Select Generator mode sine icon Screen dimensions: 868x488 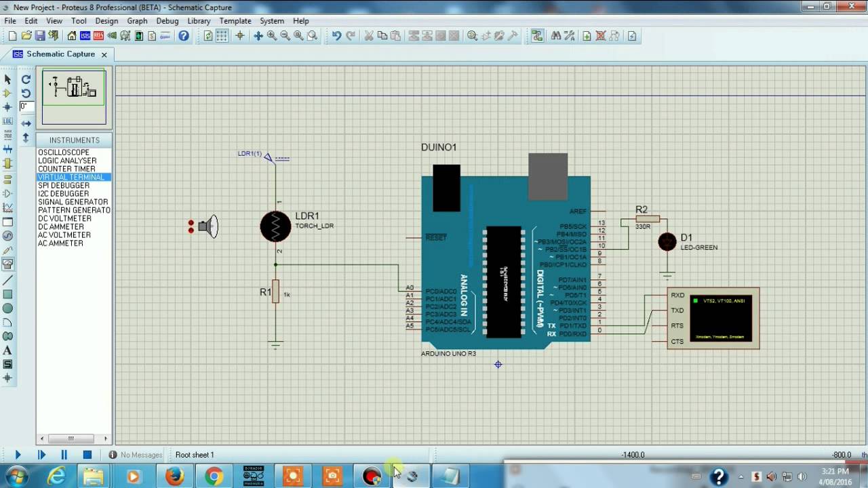[8, 236]
